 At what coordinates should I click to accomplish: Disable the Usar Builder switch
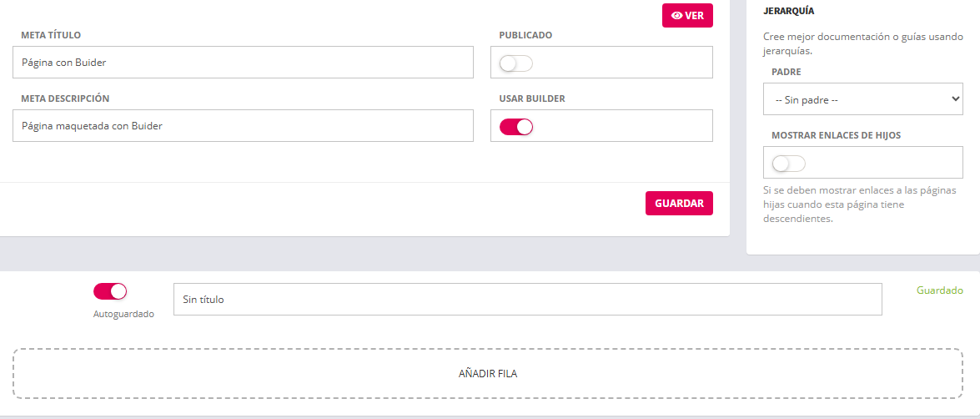pos(516,127)
